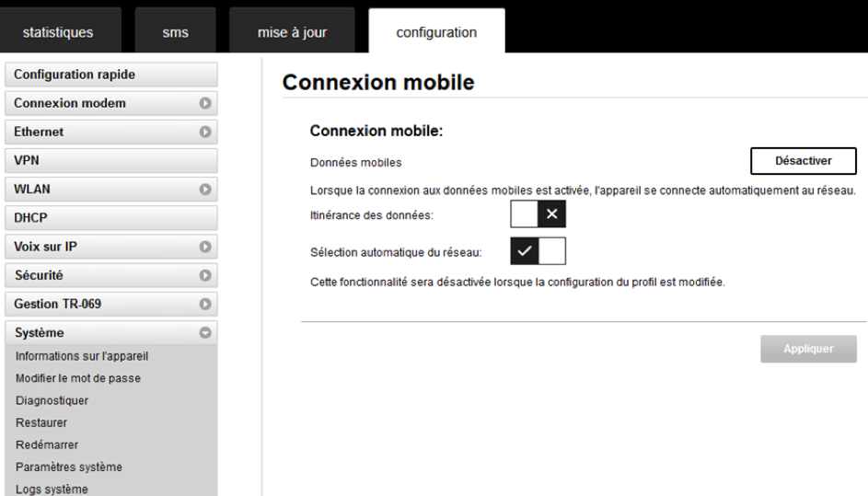Toggle Sélection automatique du réseau switch
The image size is (868, 496).
coord(538,251)
